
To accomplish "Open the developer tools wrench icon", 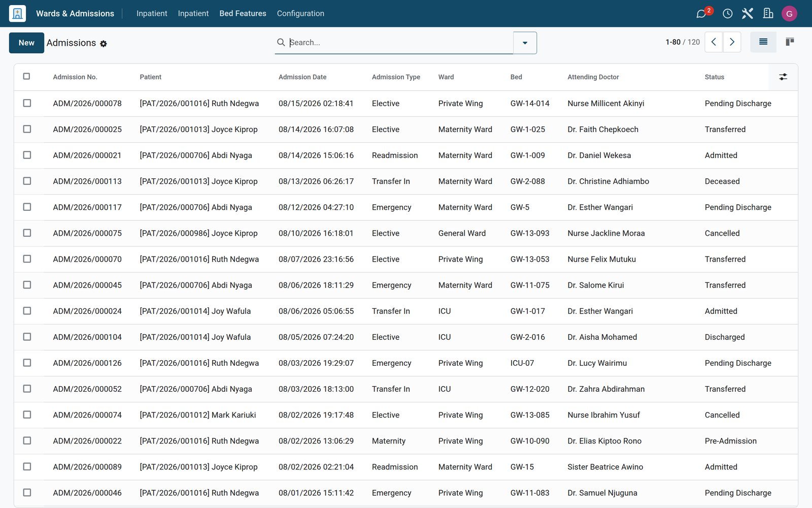I will pos(747,13).
